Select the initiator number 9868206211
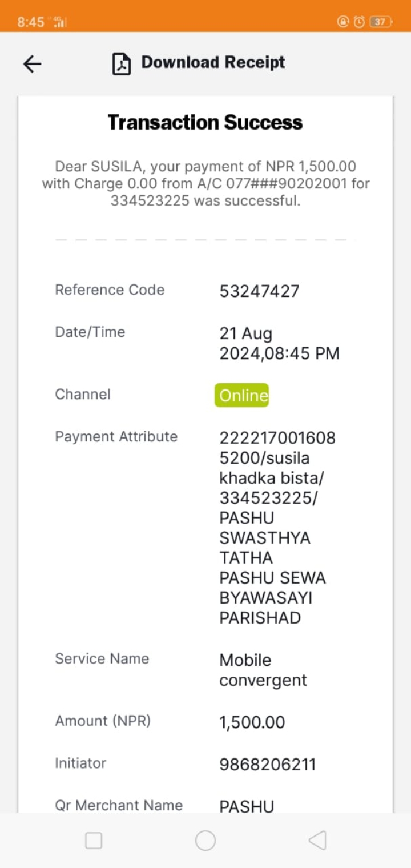411x868 pixels. coord(268,765)
